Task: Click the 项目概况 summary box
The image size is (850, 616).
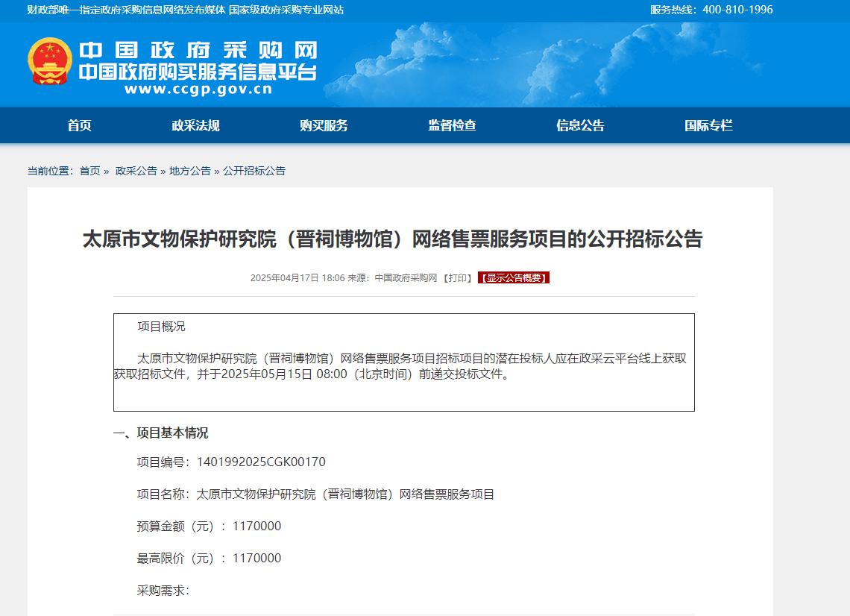Action: pyautogui.click(x=403, y=362)
